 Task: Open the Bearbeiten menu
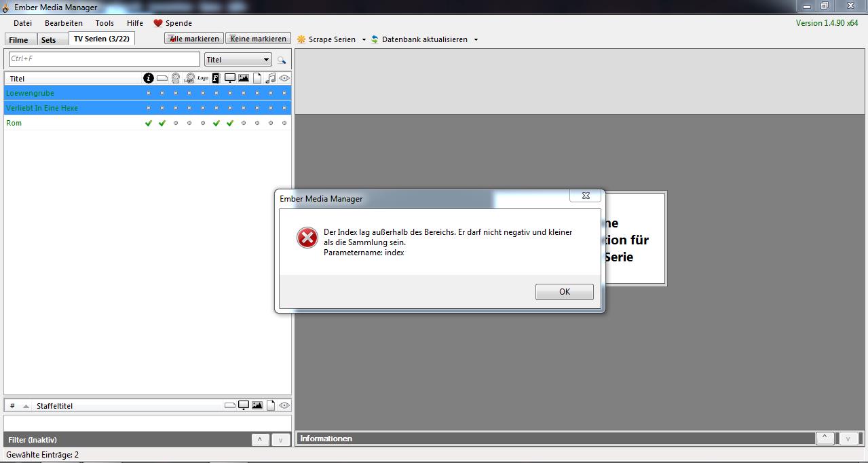click(x=64, y=23)
